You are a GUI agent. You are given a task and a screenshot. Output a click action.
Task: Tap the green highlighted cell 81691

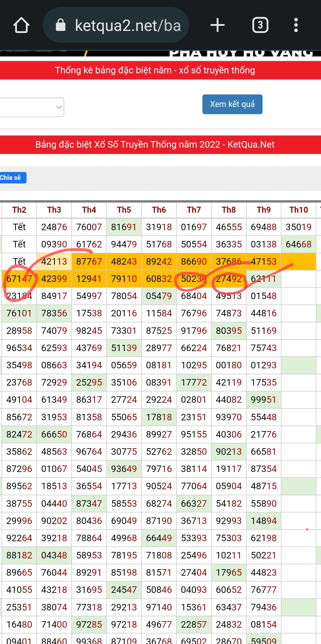[x=124, y=227]
